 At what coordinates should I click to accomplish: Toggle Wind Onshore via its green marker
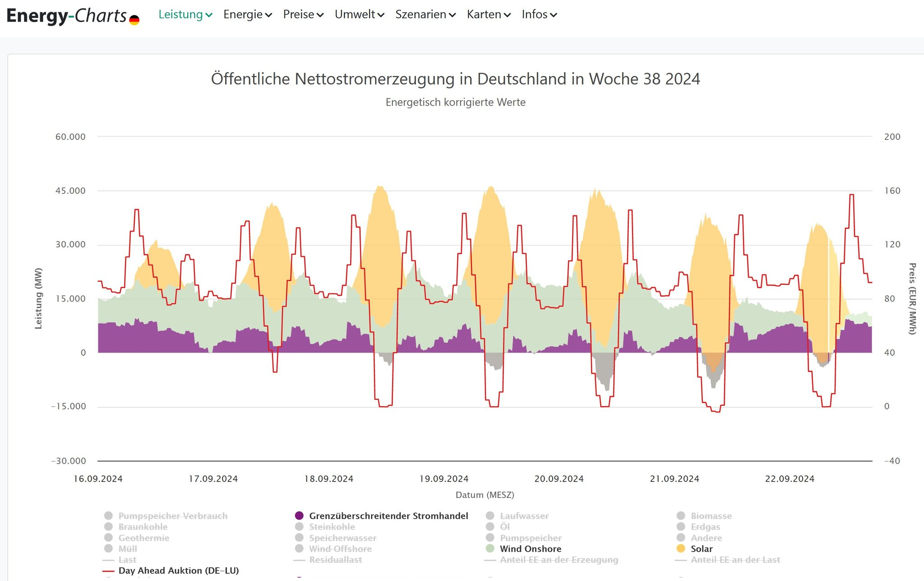point(490,548)
